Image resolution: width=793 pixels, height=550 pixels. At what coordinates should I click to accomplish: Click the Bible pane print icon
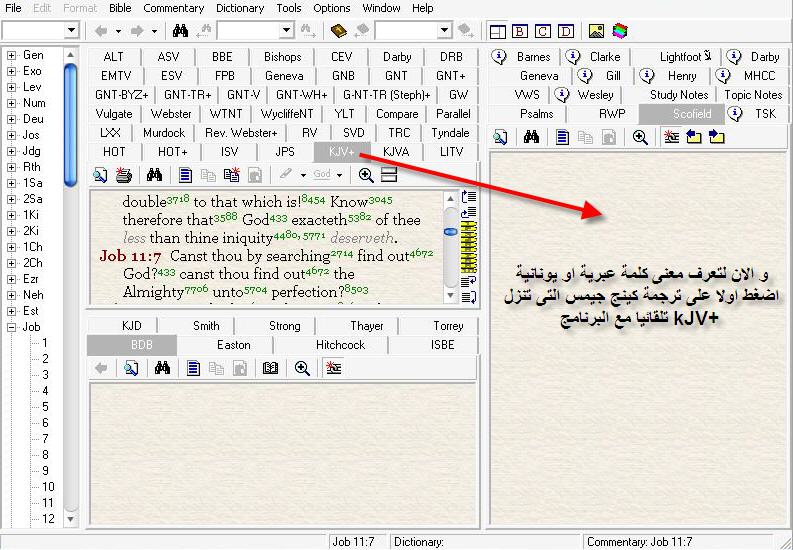[123, 175]
